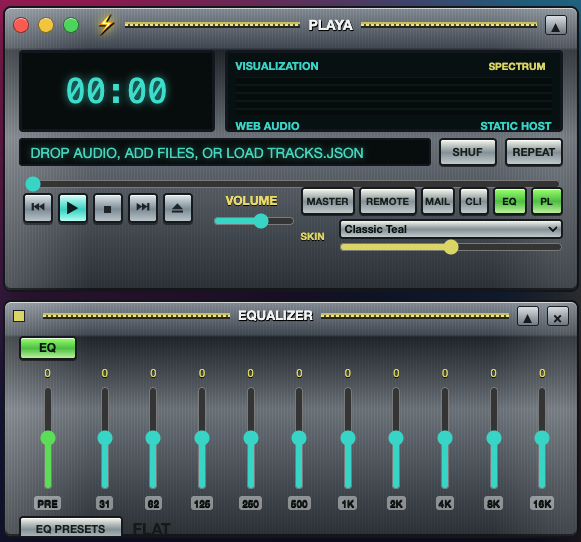Screen dimensions: 581x542
Task: Click the track seek bar
Action: (x=292, y=184)
